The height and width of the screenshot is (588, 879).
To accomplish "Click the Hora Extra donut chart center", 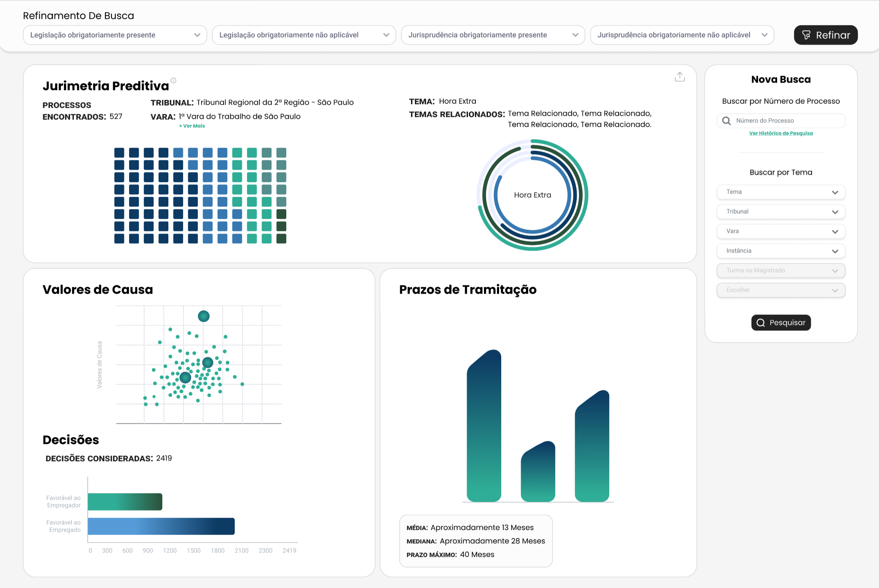I will 532,195.
